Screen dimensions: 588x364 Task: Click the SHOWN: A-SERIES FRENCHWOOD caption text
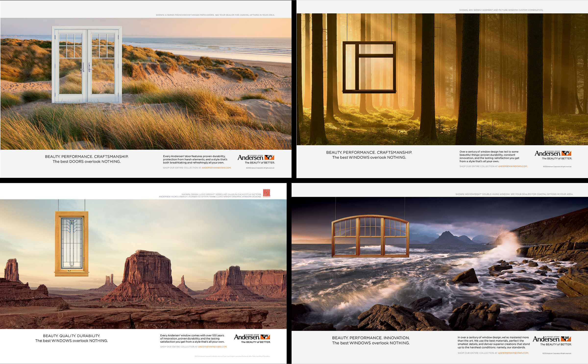(x=216, y=15)
